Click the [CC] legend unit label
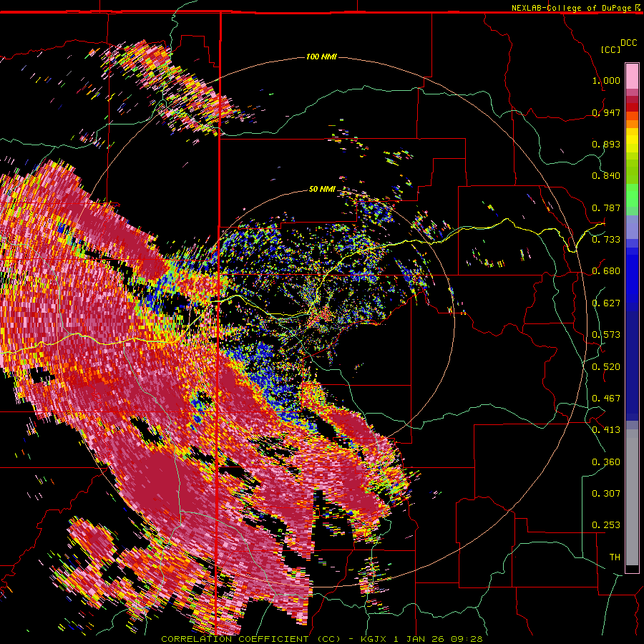This screenshot has height=644, width=644. point(611,49)
